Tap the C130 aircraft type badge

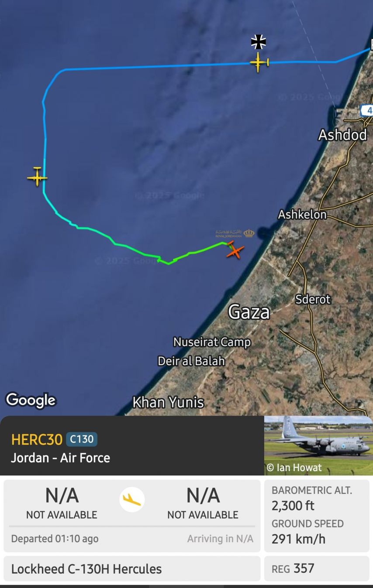pos(82,439)
